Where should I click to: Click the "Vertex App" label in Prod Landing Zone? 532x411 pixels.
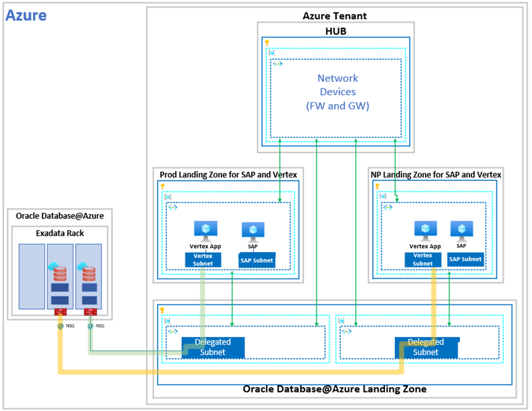tap(205, 246)
